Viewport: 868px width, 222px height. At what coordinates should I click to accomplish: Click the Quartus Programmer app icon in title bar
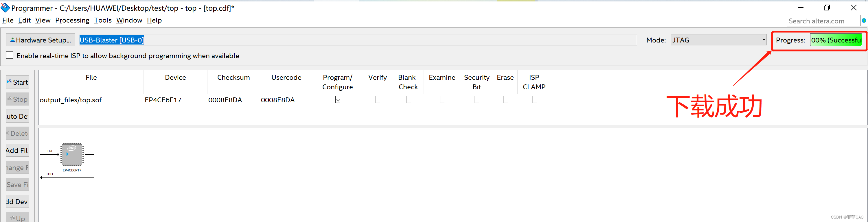[x=5, y=8]
